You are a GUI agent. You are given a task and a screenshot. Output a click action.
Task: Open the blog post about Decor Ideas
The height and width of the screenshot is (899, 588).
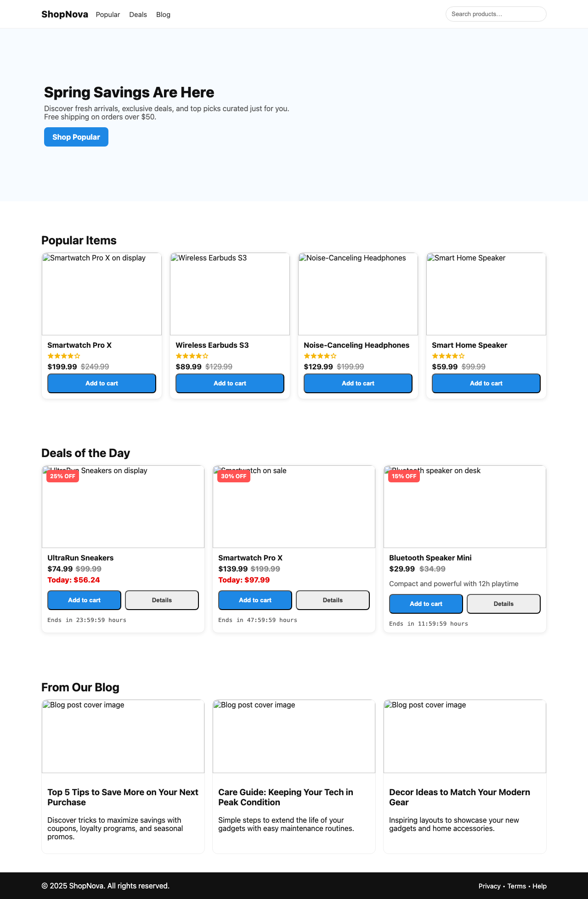pos(459,797)
